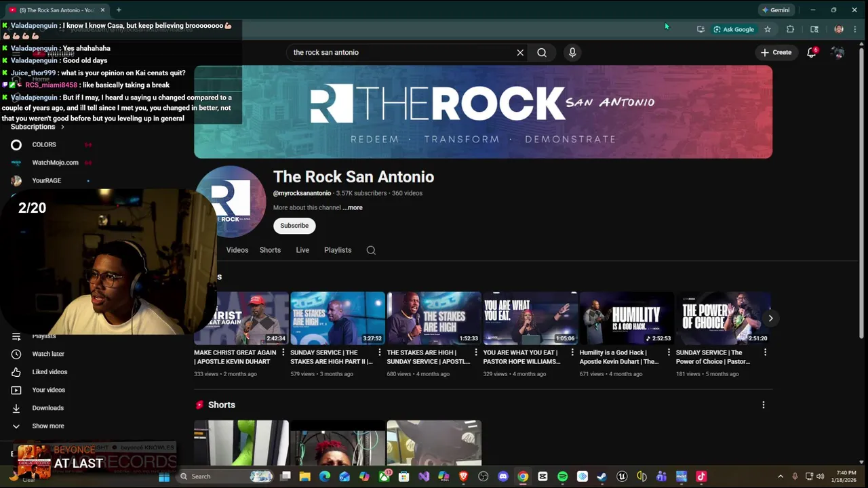This screenshot has height=488, width=868.
Task: Switch to the Playlists tab
Action: click(338, 250)
